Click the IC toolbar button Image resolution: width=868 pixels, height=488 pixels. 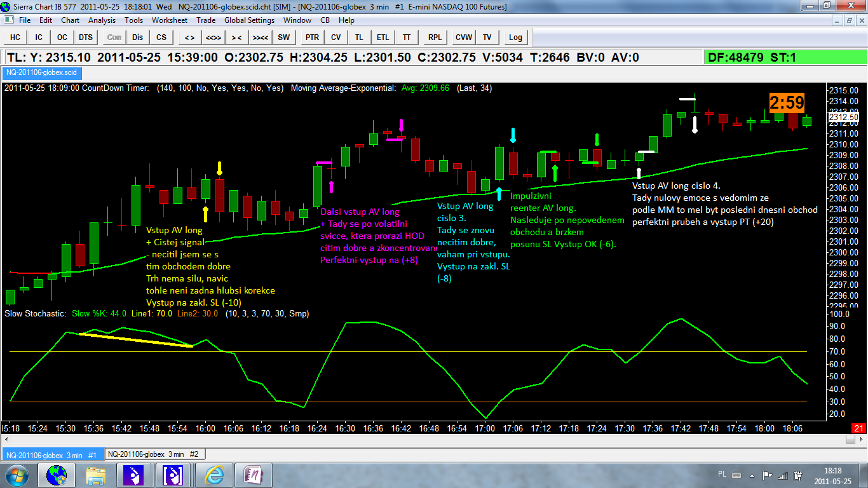pyautogui.click(x=39, y=37)
